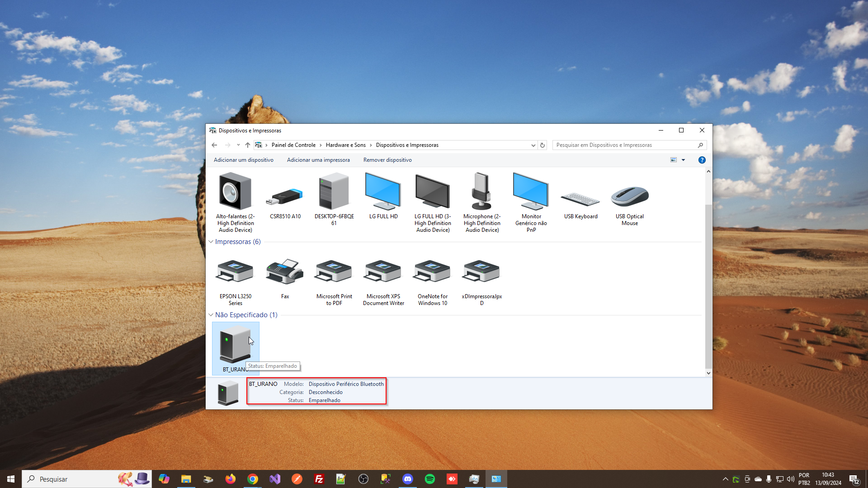Image resolution: width=868 pixels, height=488 pixels.
Task: Click the address bar location icon
Action: [x=258, y=145]
